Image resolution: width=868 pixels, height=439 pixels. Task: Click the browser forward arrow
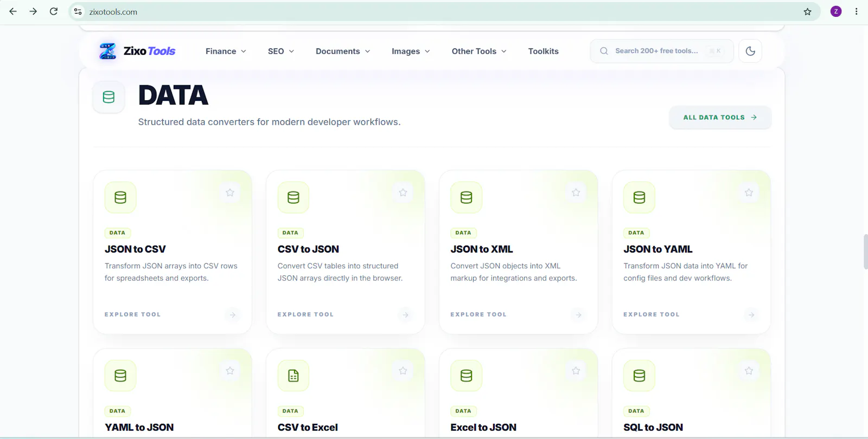click(x=33, y=11)
